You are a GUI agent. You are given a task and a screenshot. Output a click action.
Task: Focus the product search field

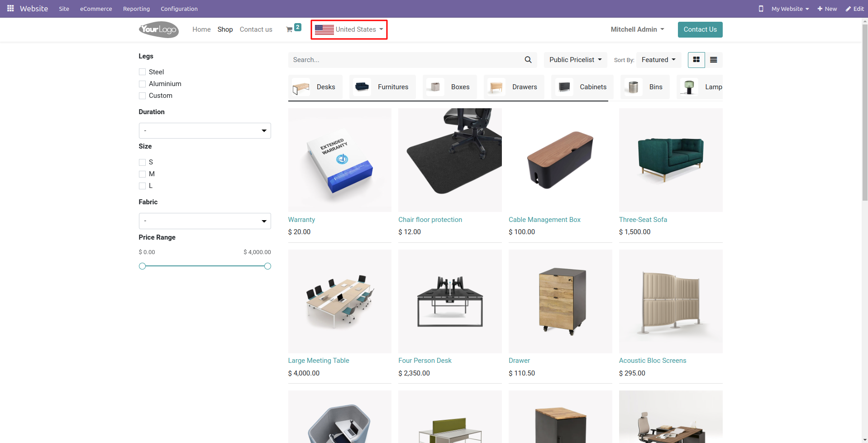click(x=404, y=60)
